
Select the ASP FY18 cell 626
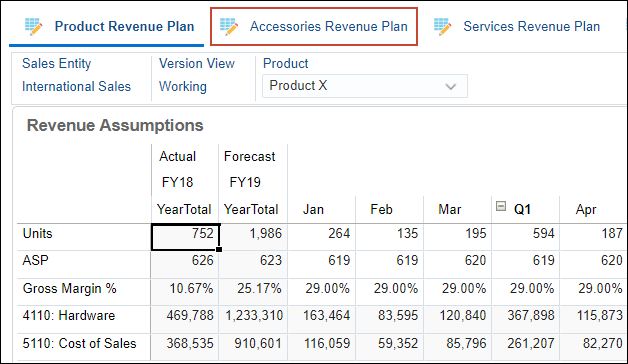click(x=185, y=264)
